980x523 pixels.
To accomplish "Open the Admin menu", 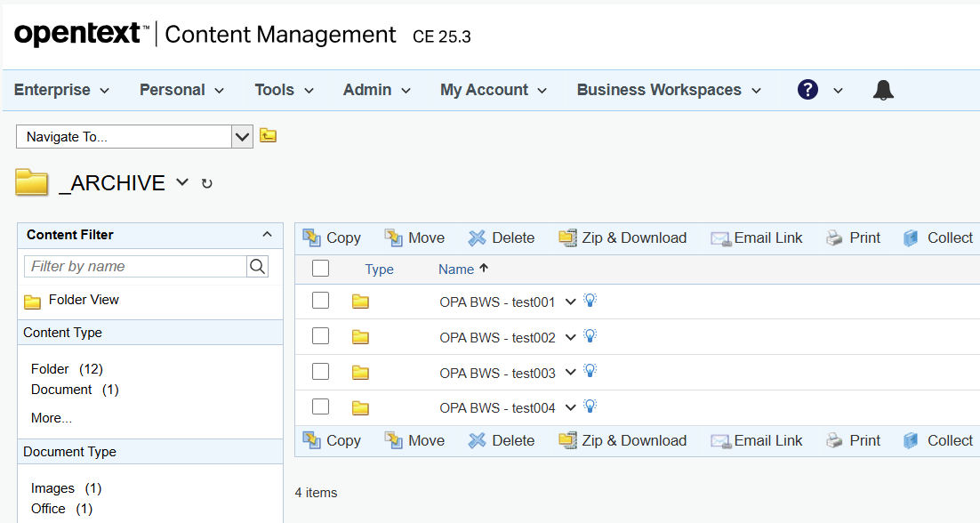I will [377, 90].
